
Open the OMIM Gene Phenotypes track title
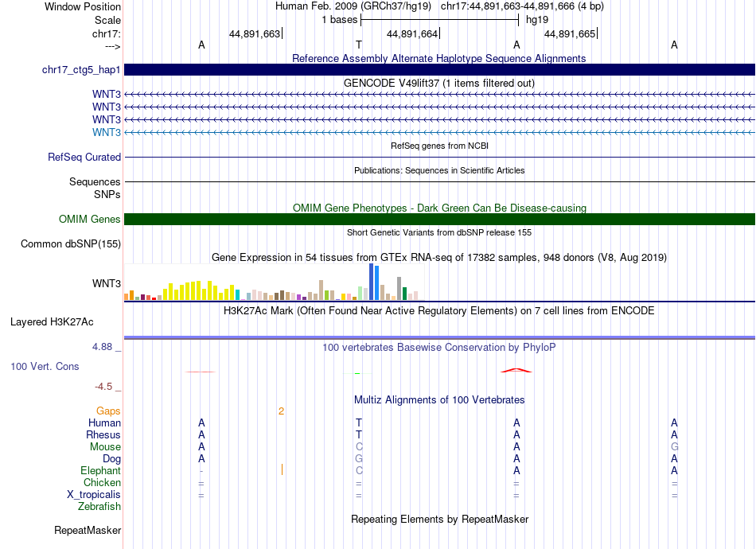(439, 208)
